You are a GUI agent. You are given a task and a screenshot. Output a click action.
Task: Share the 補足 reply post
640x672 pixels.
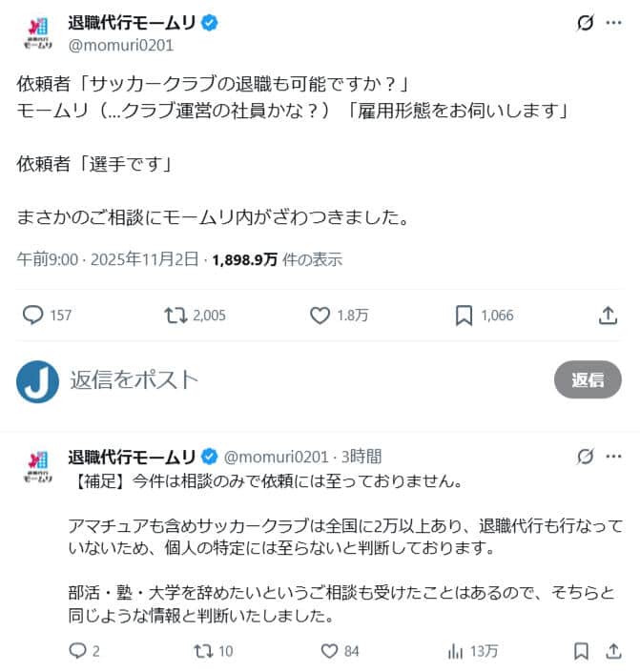pyautogui.click(x=614, y=651)
